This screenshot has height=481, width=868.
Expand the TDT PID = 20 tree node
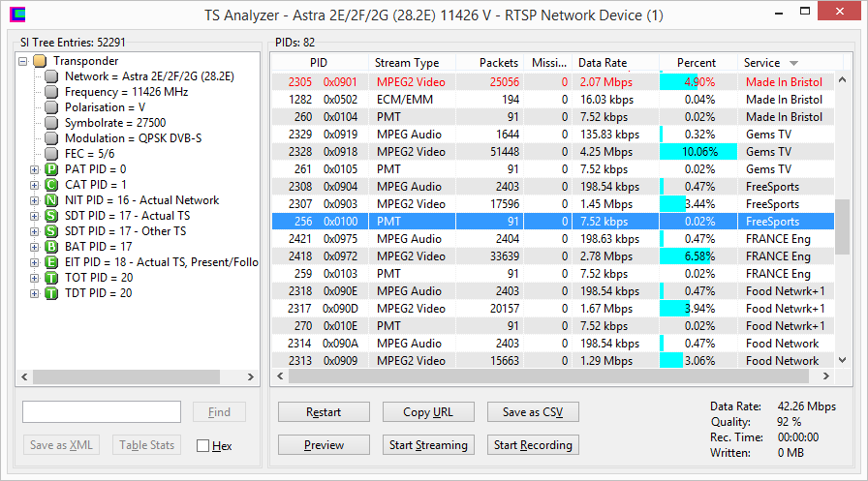click(34, 293)
